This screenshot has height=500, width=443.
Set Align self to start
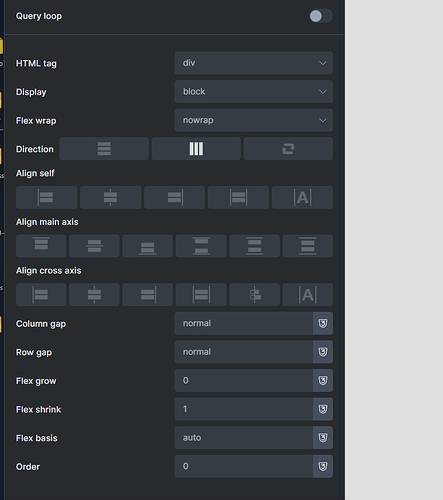[x=46, y=197]
